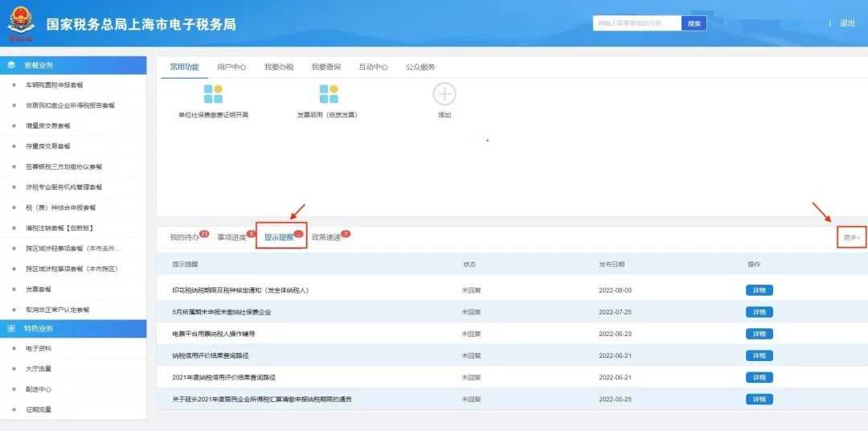Open the 用户中心 tab
The height and width of the screenshot is (431, 868).
pyautogui.click(x=231, y=67)
